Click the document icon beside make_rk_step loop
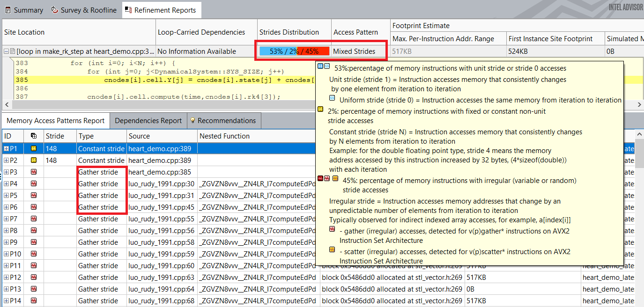 [x=13, y=51]
